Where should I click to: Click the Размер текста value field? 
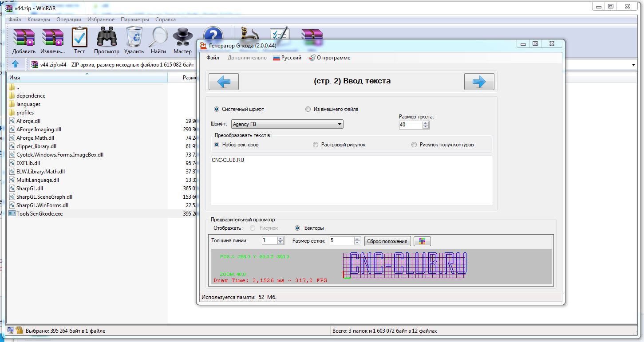tap(411, 125)
